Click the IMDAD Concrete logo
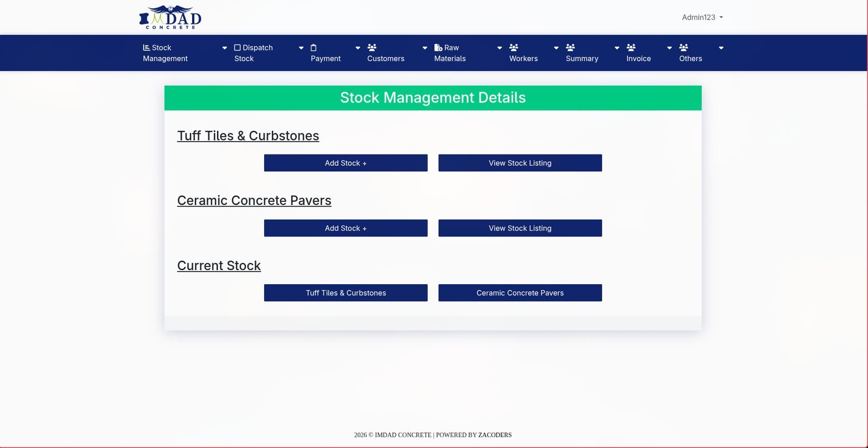868x448 pixels. pos(170,17)
